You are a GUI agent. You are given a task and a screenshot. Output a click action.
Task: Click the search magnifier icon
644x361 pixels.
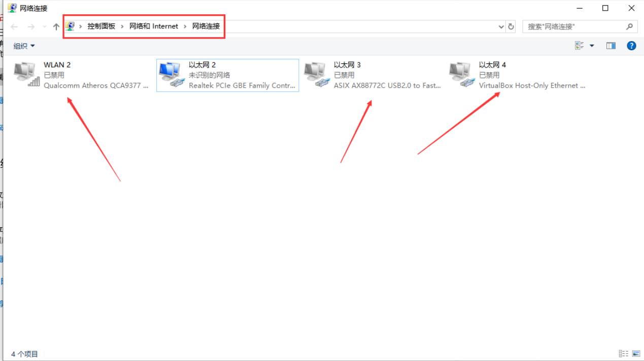629,26
